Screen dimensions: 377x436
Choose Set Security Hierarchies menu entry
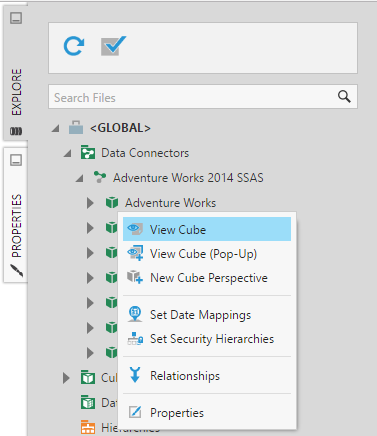click(x=207, y=339)
